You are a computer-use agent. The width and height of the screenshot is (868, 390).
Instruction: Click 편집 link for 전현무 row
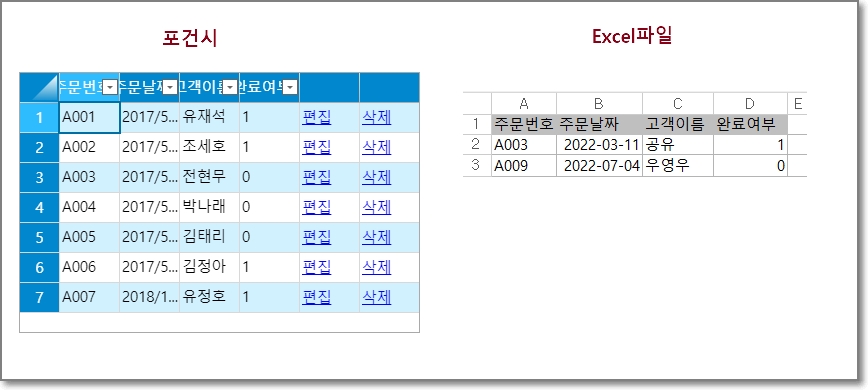[317, 177]
